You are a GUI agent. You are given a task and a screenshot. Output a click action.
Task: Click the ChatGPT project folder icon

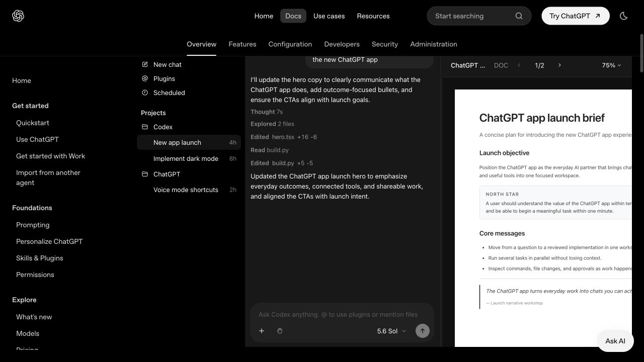145,174
